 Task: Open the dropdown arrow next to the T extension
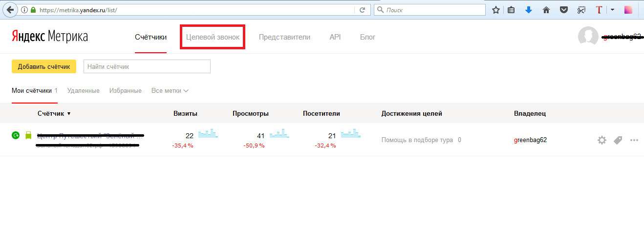tap(612, 10)
